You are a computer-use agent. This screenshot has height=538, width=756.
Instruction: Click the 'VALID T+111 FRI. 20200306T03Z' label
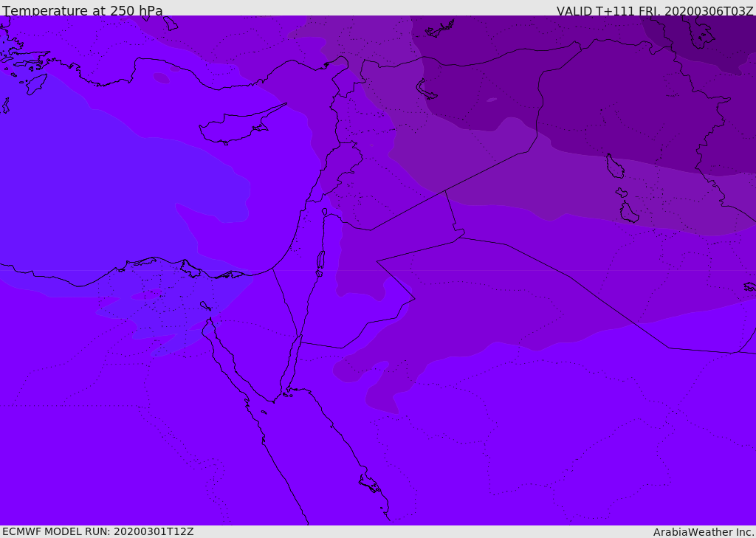point(655,10)
